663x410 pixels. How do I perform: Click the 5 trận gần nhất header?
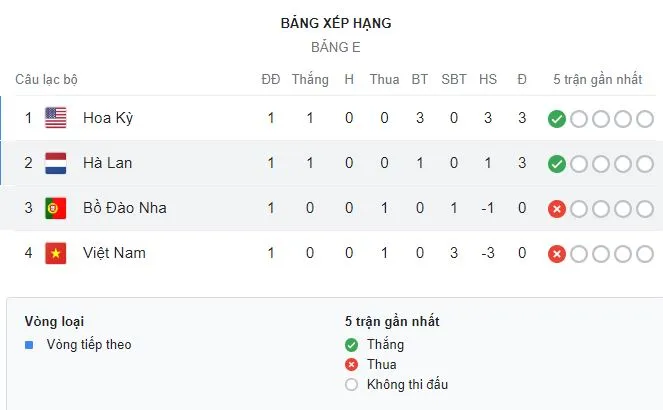(596, 79)
